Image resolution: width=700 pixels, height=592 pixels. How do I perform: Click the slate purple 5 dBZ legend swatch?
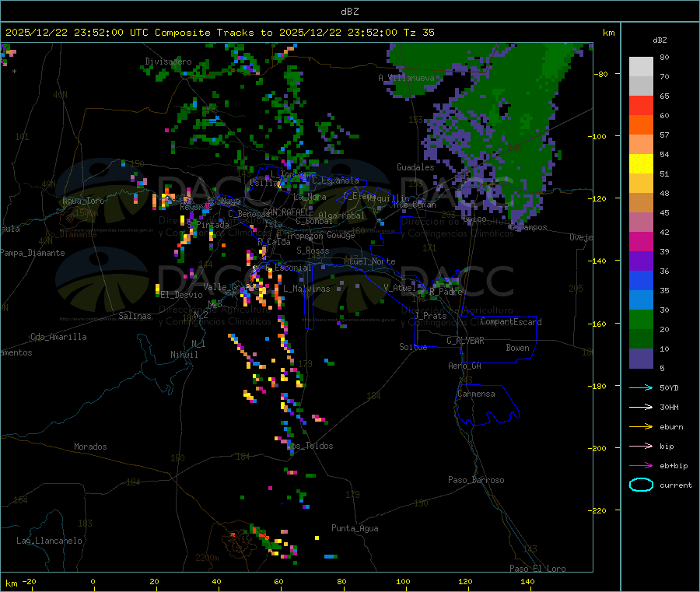pos(641,359)
